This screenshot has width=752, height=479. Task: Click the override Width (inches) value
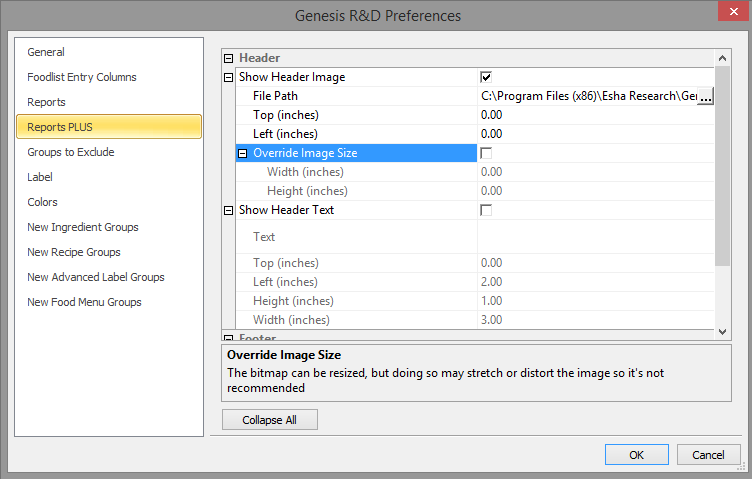(596, 172)
